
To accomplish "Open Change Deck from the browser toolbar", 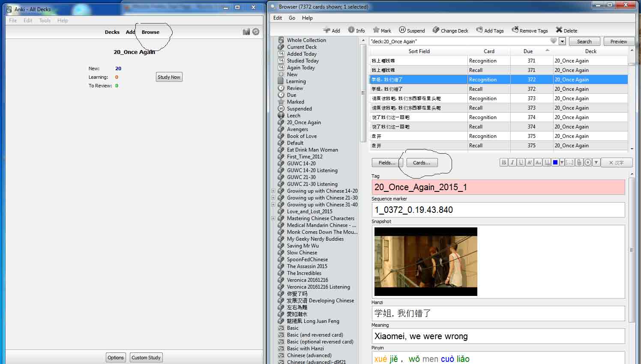I will point(450,30).
